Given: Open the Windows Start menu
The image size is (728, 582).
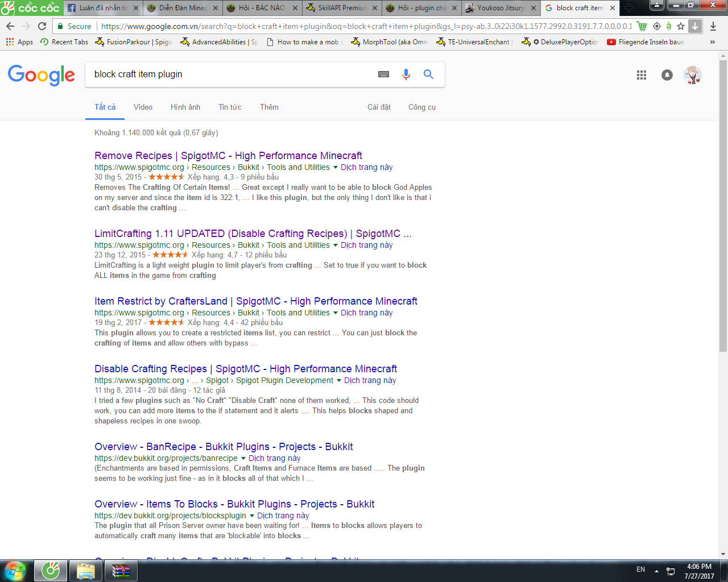Looking at the screenshot, I should (15, 571).
